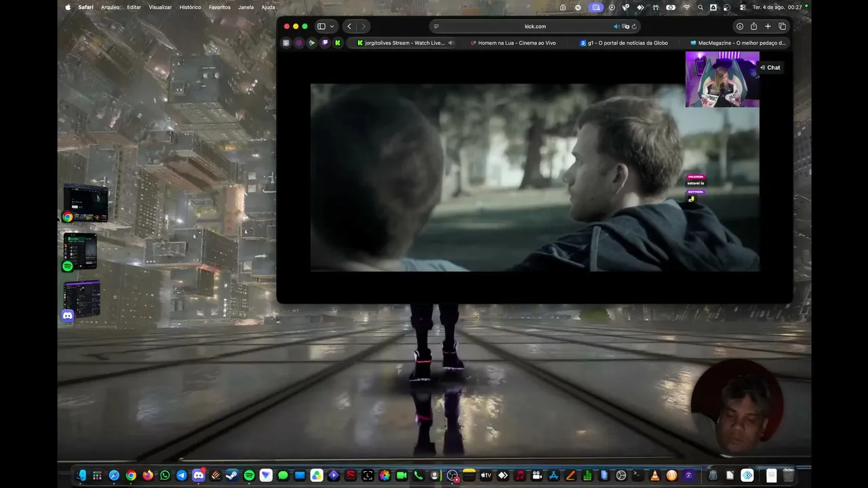Click the translate icon in address bar

tap(625, 26)
